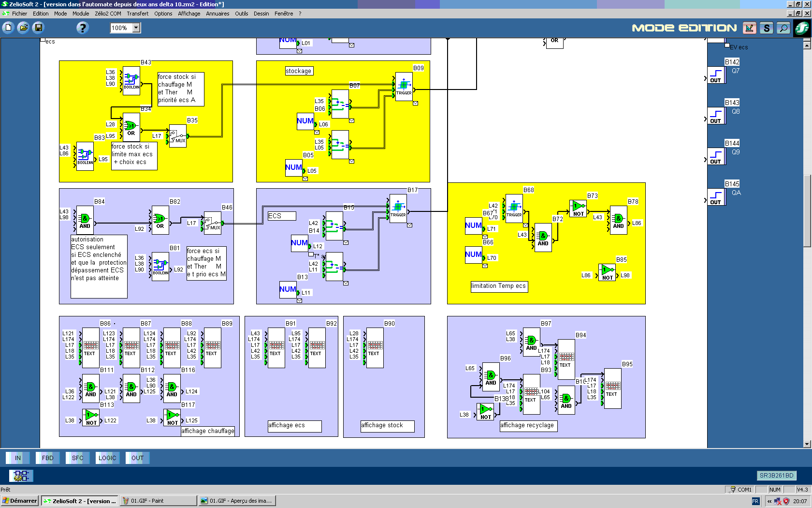Select the LOGIC function block tab

coord(107,458)
